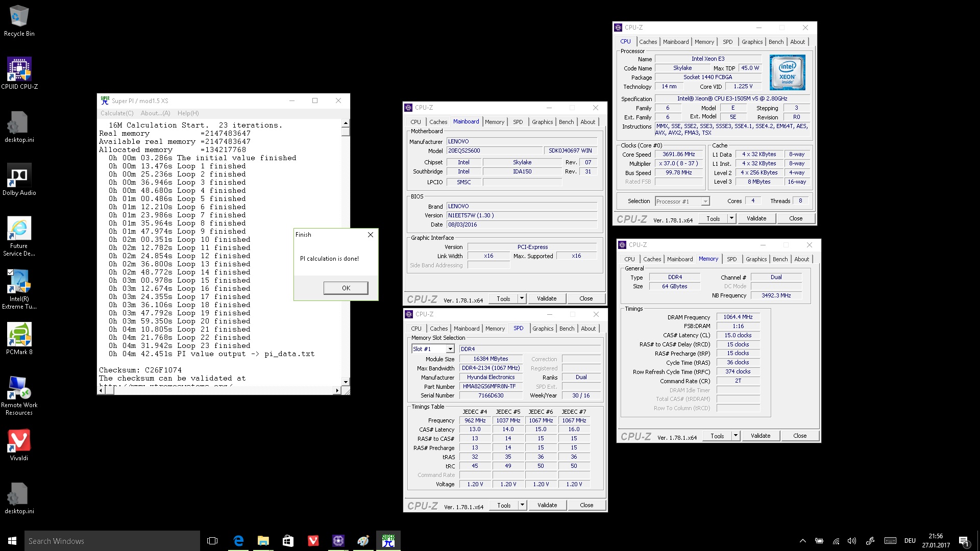980x551 pixels.
Task: Click Close button in Memory window
Action: click(799, 436)
